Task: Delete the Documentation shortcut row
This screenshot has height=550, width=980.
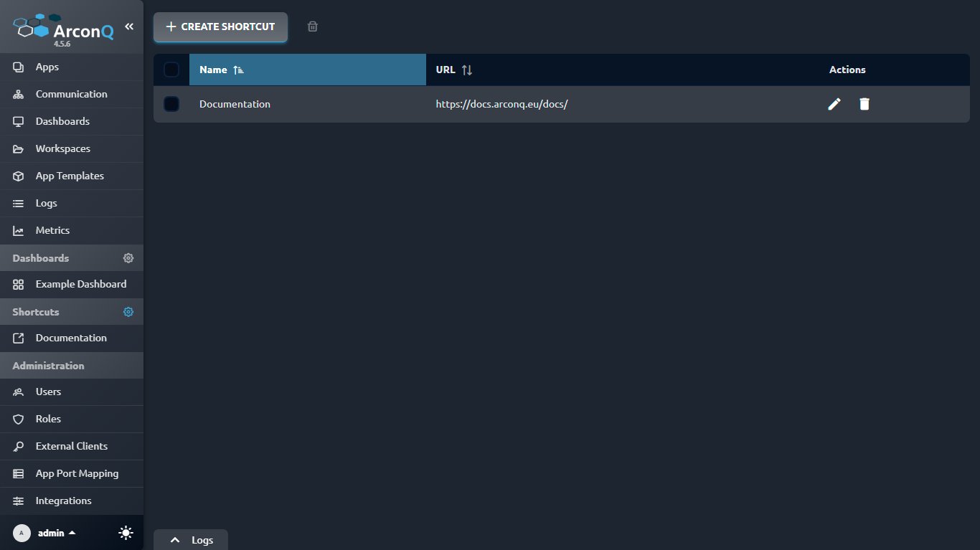Action: pyautogui.click(x=864, y=104)
